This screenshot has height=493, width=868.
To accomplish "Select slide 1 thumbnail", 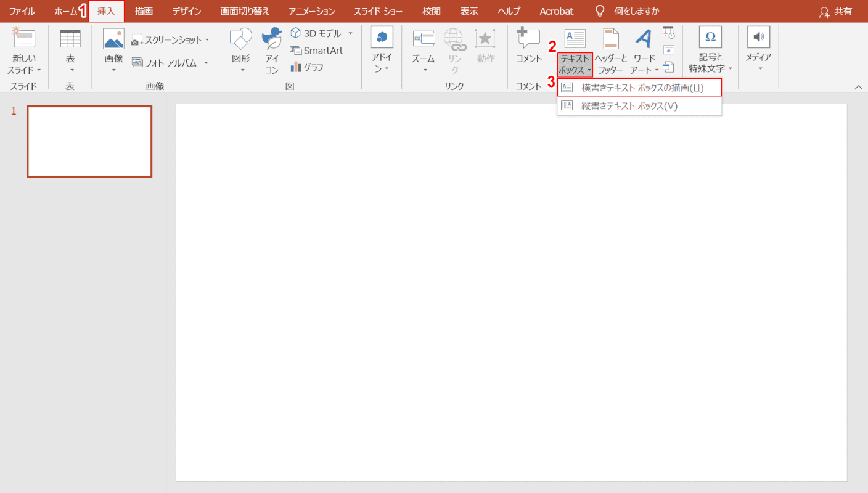I will coord(89,142).
